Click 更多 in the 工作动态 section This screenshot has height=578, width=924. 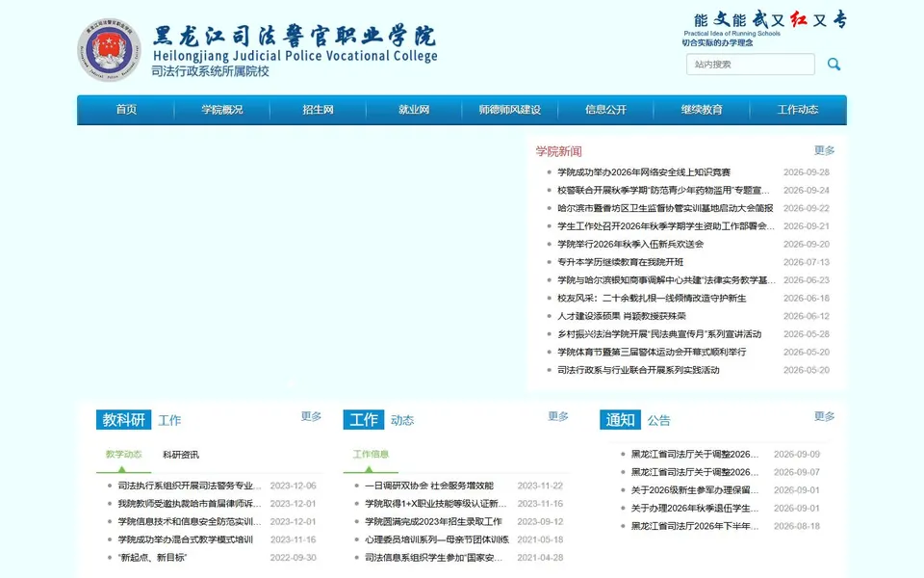point(558,416)
